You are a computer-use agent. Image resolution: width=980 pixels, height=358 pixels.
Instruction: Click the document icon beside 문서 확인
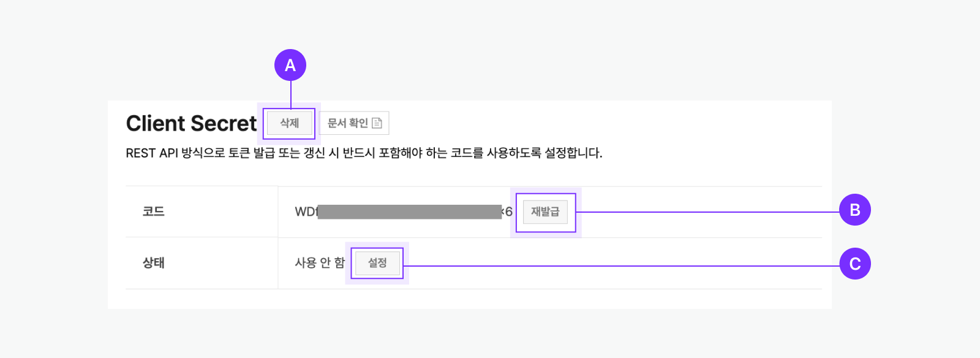point(377,123)
